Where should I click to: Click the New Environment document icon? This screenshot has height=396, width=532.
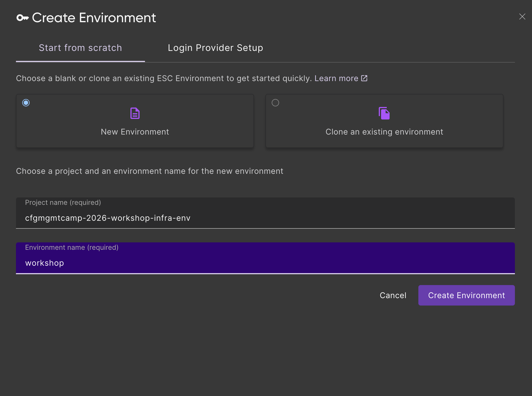[x=135, y=113]
